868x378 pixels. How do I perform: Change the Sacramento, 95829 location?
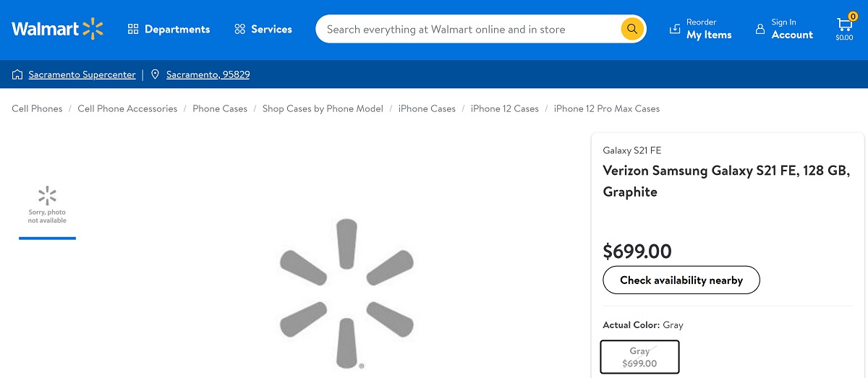(x=208, y=74)
